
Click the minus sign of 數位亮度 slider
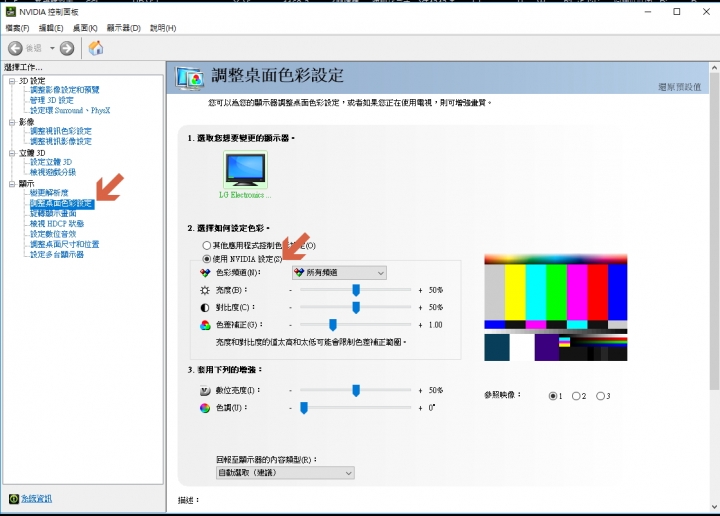[x=291, y=391]
